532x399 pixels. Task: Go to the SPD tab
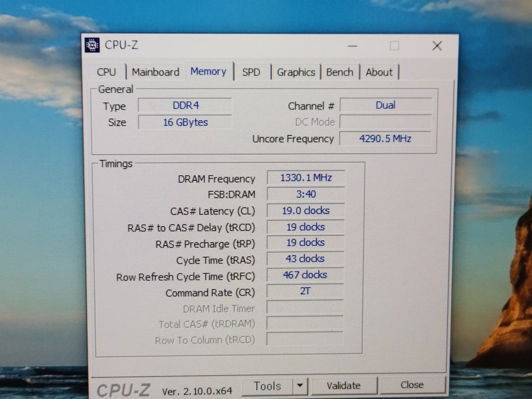[x=251, y=72]
